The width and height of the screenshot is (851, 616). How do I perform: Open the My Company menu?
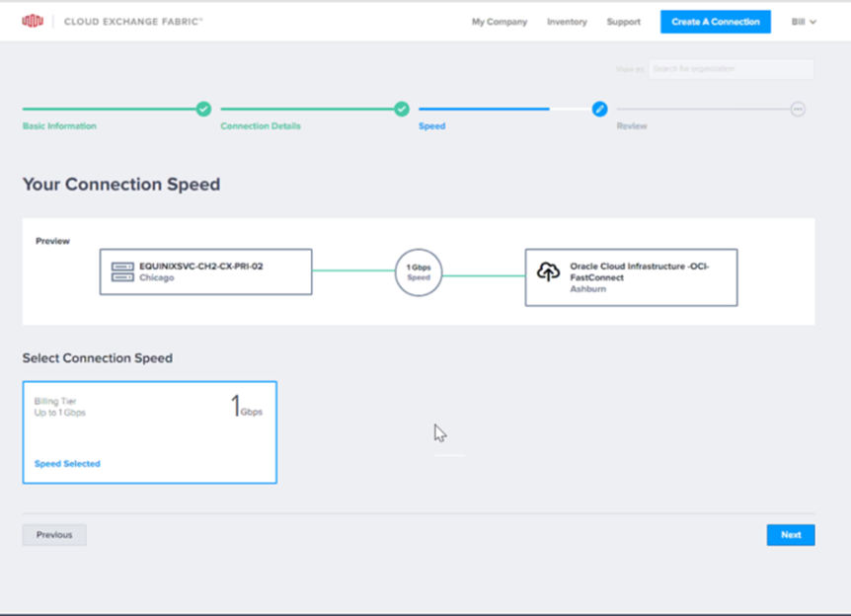[500, 22]
